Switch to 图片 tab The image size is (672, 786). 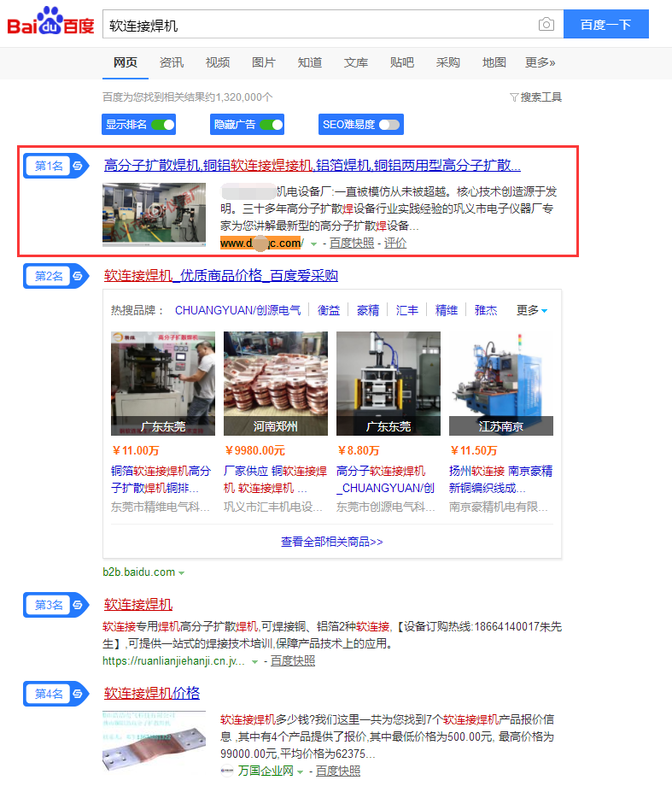[264, 62]
